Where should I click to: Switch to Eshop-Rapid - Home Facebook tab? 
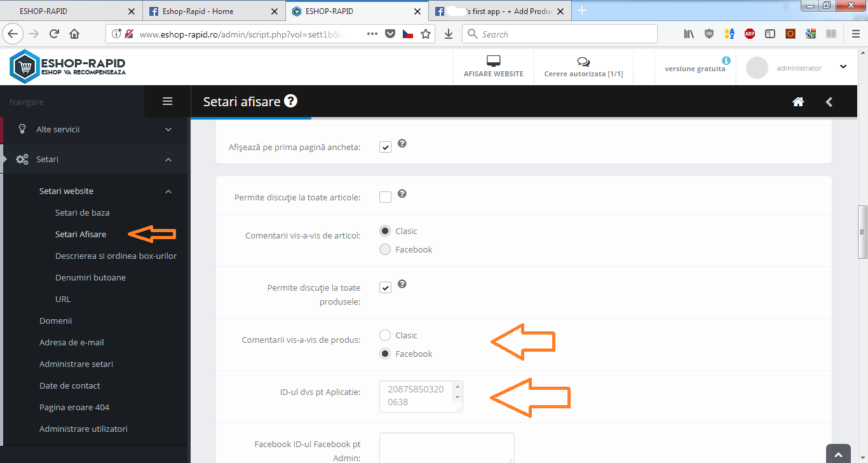coord(215,11)
